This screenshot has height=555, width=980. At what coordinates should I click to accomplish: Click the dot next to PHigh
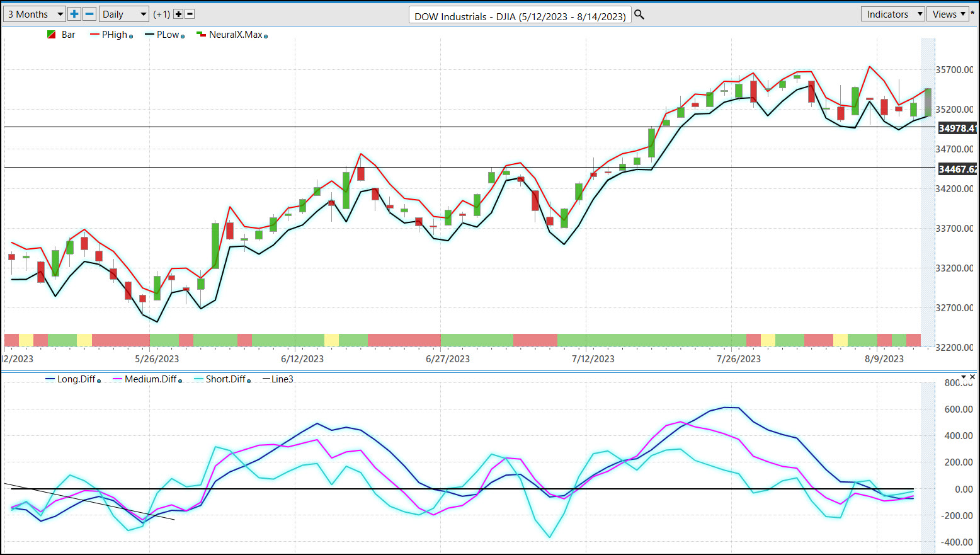point(131,37)
